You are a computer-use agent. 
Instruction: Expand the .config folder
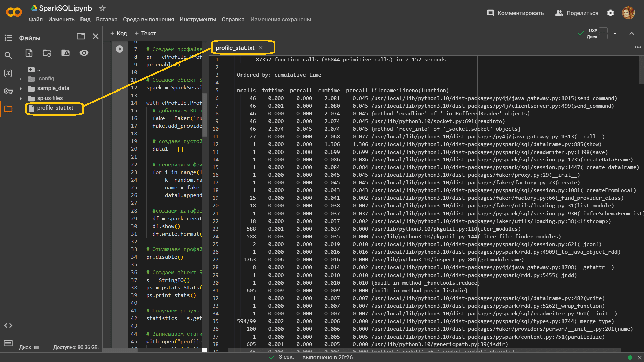tap(21, 79)
